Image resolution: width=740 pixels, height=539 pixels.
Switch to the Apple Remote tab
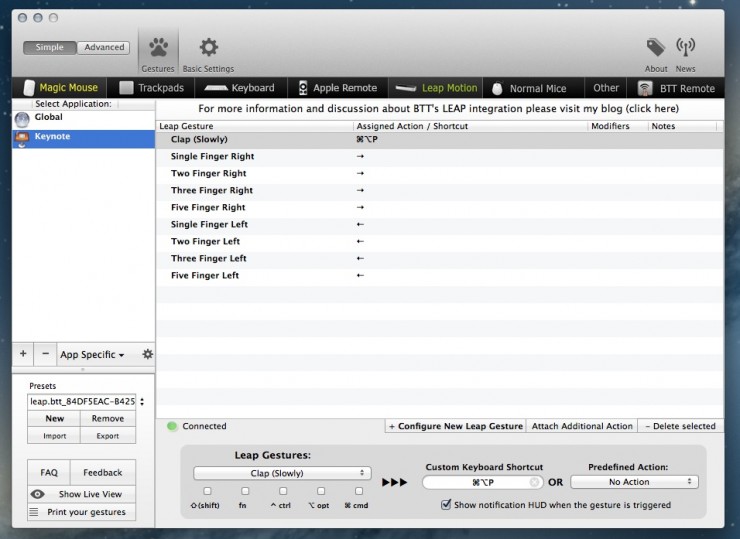(x=338, y=88)
